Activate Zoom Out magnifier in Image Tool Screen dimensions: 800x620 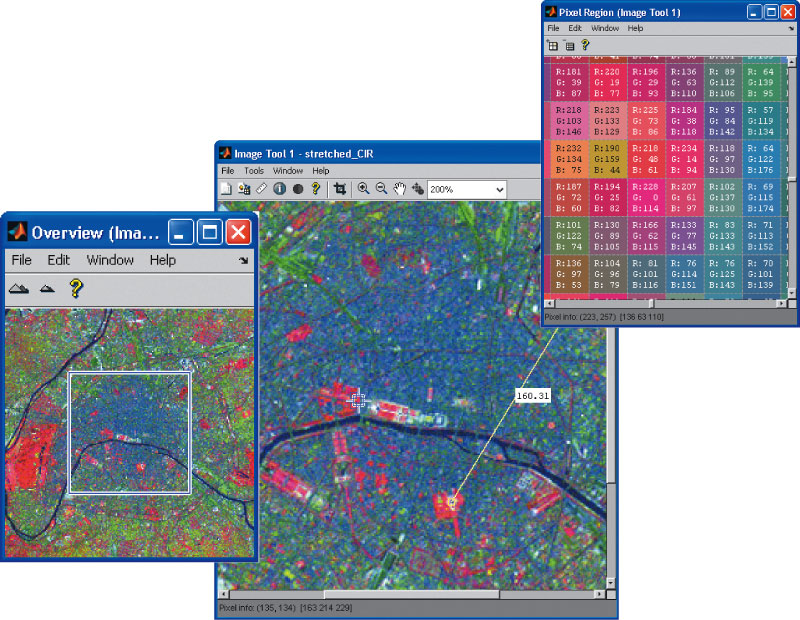[x=381, y=189]
